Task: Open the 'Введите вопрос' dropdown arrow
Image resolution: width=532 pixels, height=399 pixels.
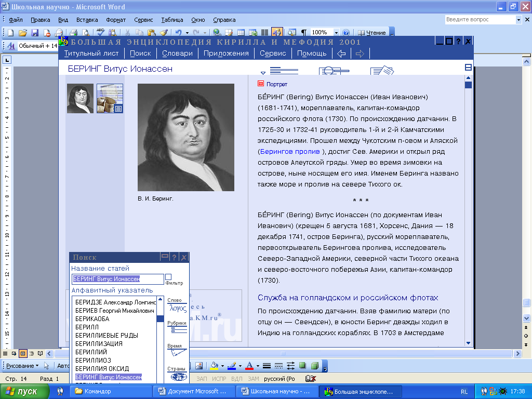Action: pos(518,20)
